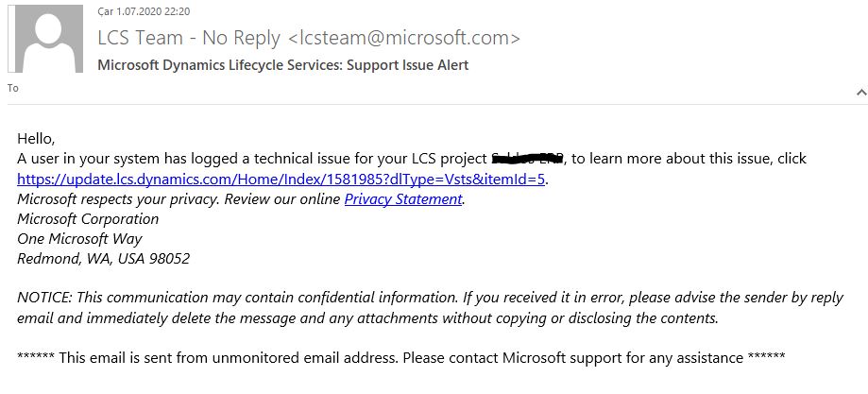
Task: Open the update.lcs.dynamics.com issue link
Action: coord(281,179)
